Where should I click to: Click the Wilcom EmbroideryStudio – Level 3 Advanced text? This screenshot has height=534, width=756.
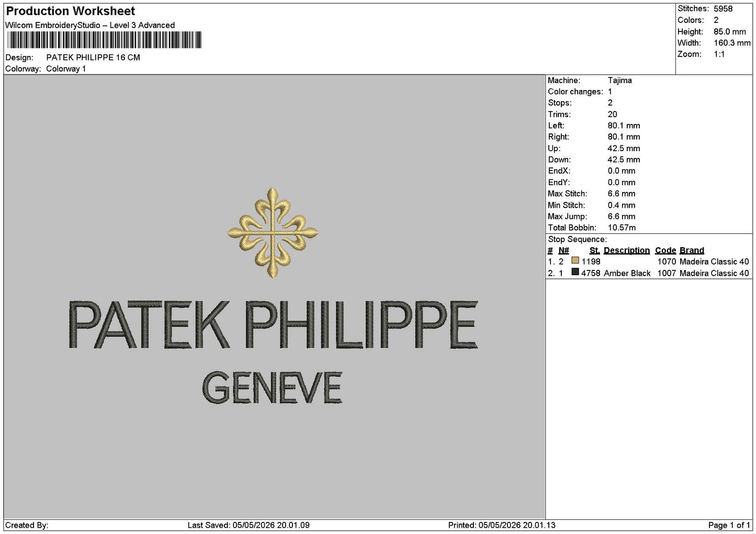tap(90, 25)
